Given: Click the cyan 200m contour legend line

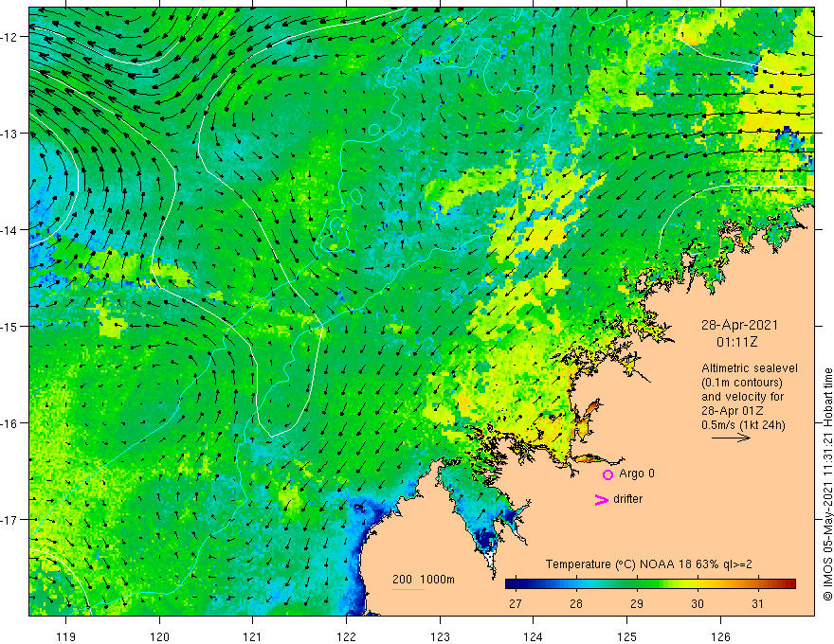Looking at the screenshot, I should click(x=408, y=589).
